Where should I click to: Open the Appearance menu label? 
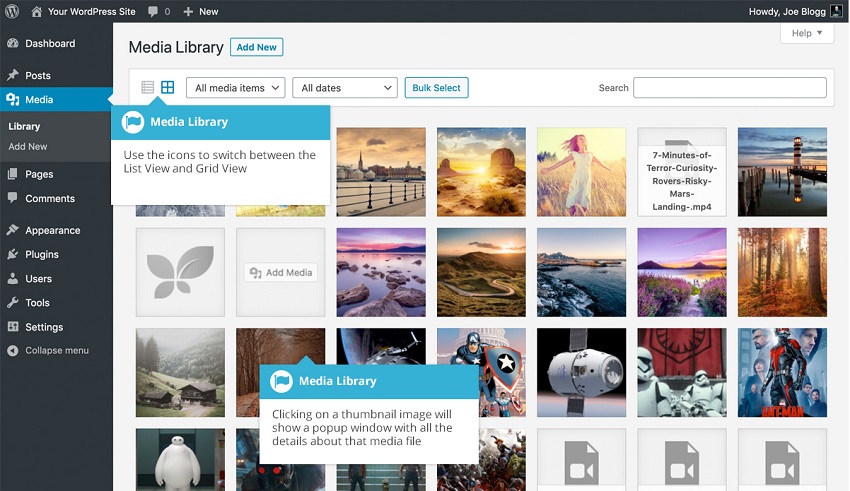tap(53, 230)
